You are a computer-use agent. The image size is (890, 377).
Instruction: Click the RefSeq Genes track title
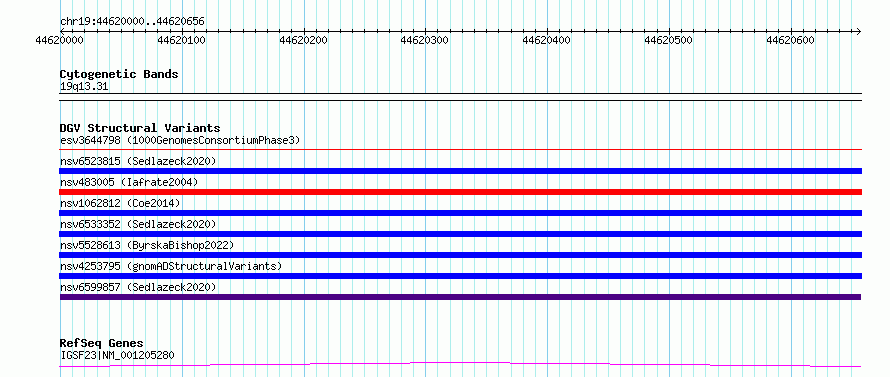pos(102,344)
